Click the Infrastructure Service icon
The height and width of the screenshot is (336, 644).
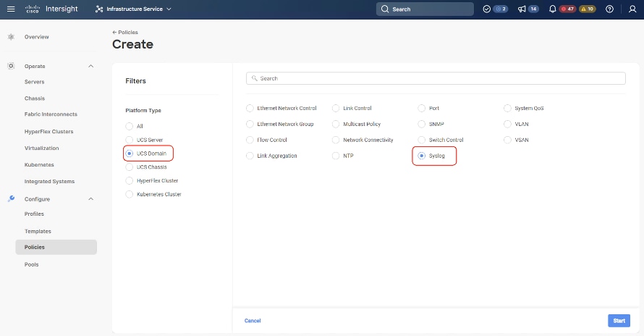tap(99, 9)
